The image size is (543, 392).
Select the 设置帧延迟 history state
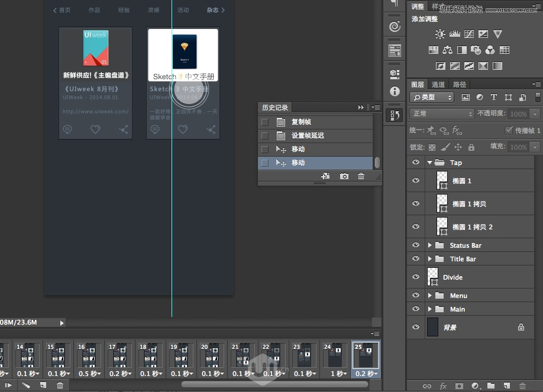(315, 135)
